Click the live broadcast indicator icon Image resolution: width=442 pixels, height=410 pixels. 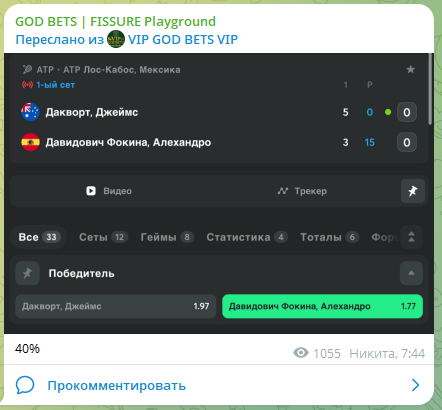pyautogui.click(x=27, y=85)
